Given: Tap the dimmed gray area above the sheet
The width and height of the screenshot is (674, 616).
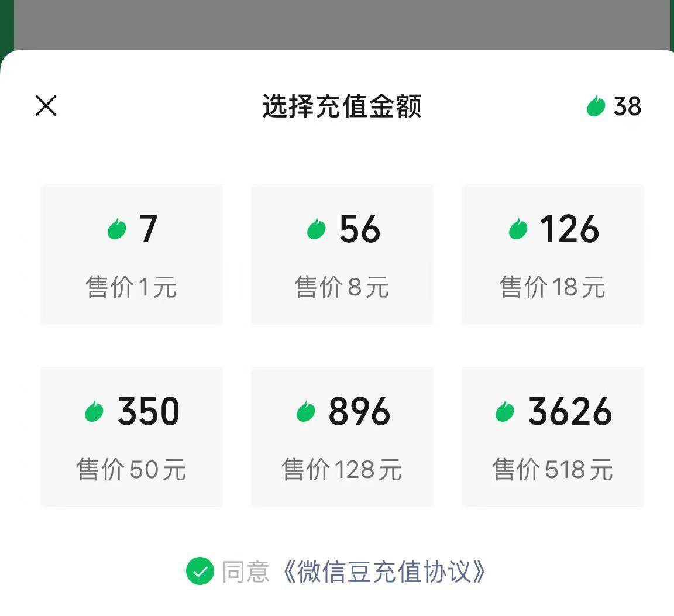Looking at the screenshot, I should tap(342, 23).
